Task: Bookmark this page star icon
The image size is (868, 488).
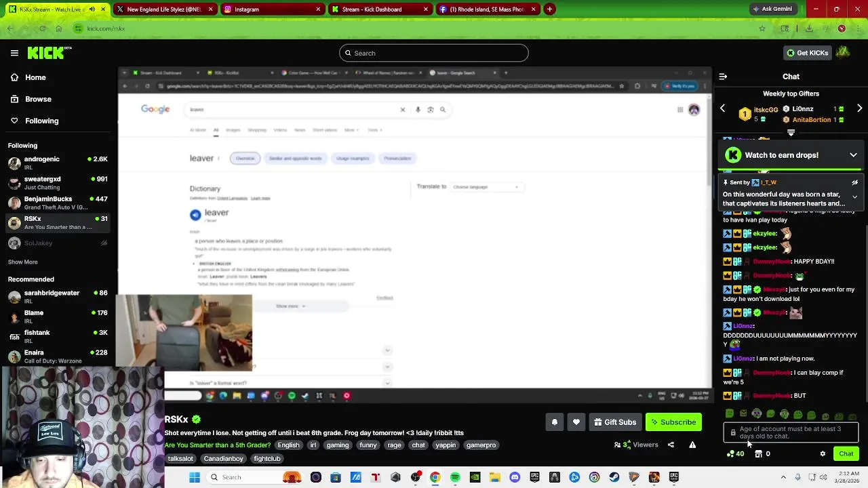Action: pos(762,28)
